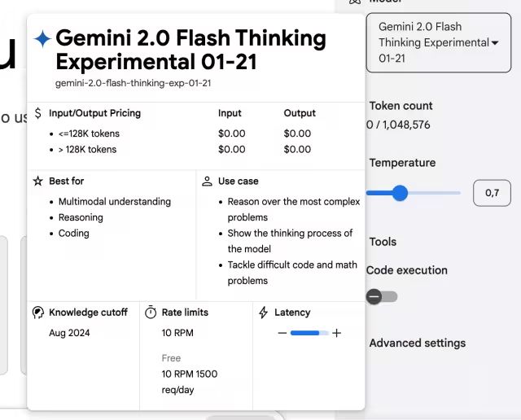Click the temperature value field showing 0,7
521x420 pixels.
492,193
